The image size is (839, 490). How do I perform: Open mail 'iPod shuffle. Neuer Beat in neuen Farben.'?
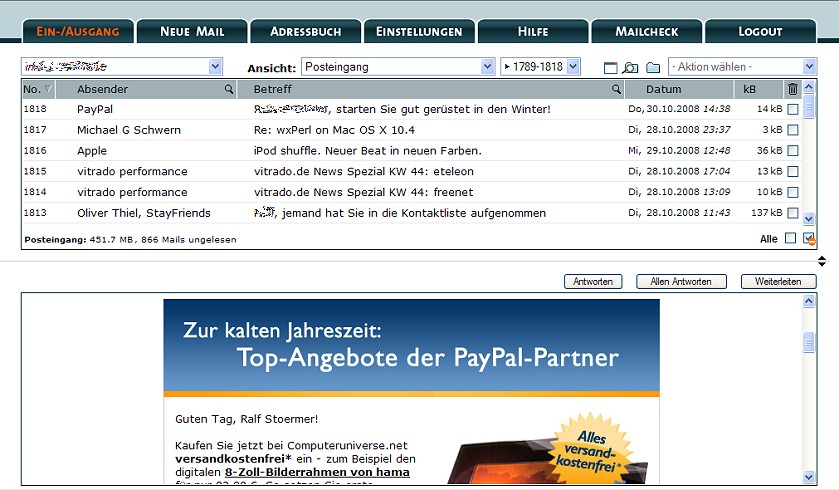[x=368, y=151]
